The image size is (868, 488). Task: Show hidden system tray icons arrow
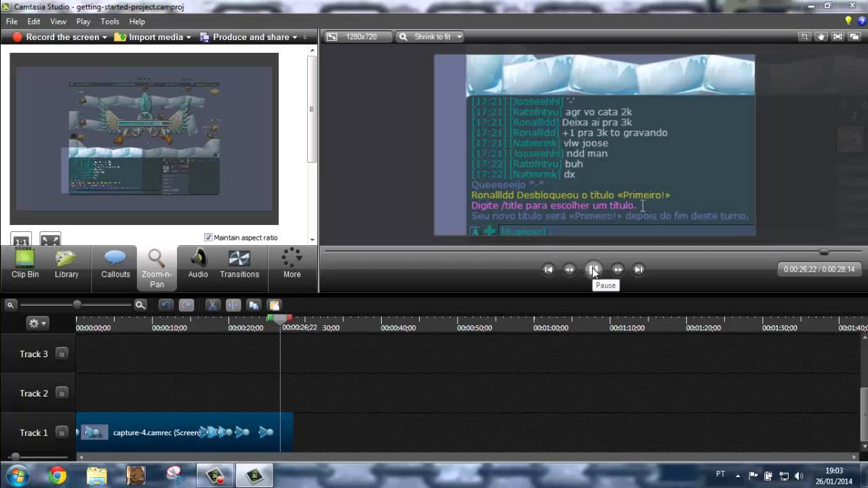(738, 476)
